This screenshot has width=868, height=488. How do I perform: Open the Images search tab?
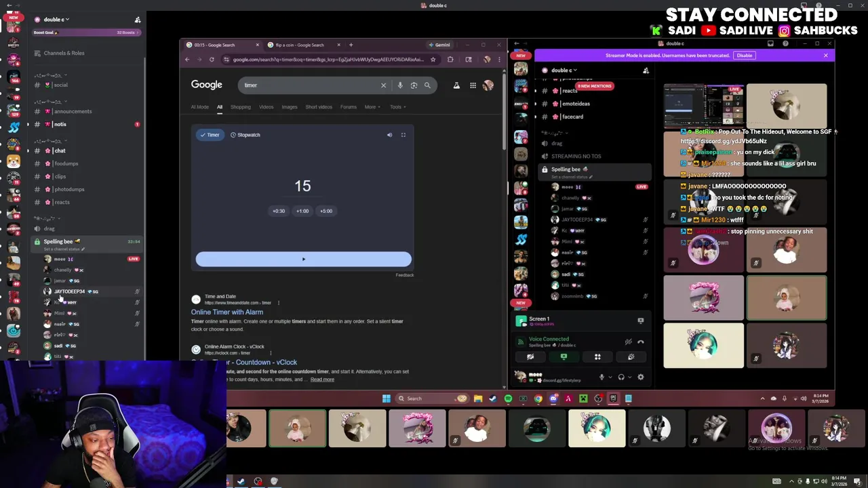pos(290,107)
